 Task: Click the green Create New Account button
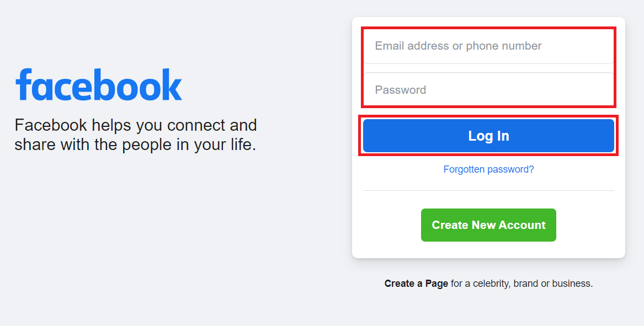488,225
